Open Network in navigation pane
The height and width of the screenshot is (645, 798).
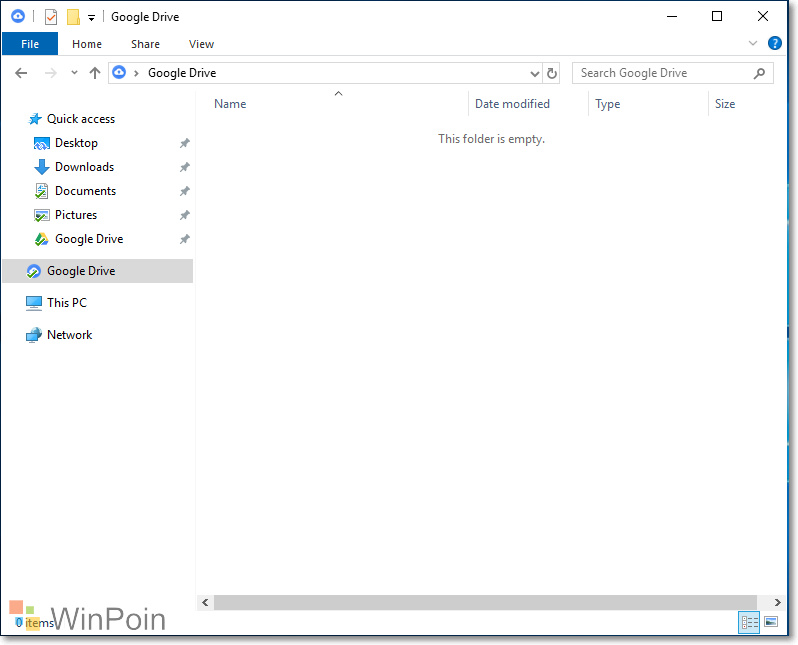(70, 335)
